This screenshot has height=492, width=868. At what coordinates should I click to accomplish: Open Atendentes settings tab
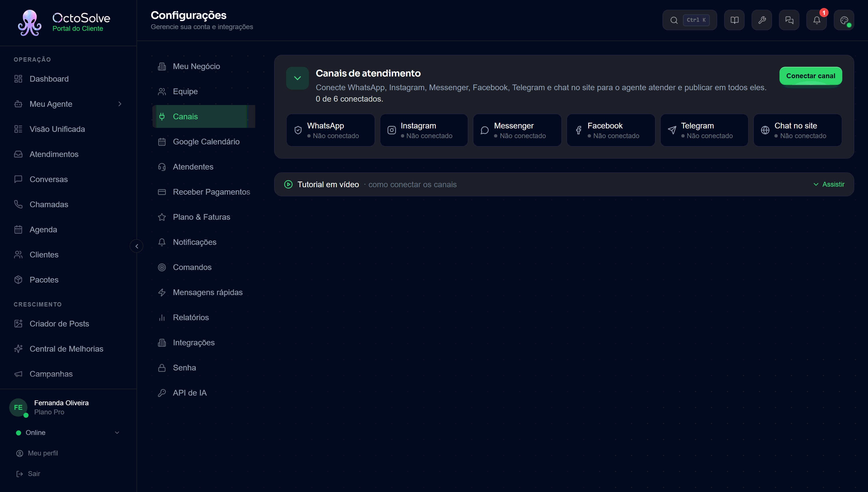point(204,167)
